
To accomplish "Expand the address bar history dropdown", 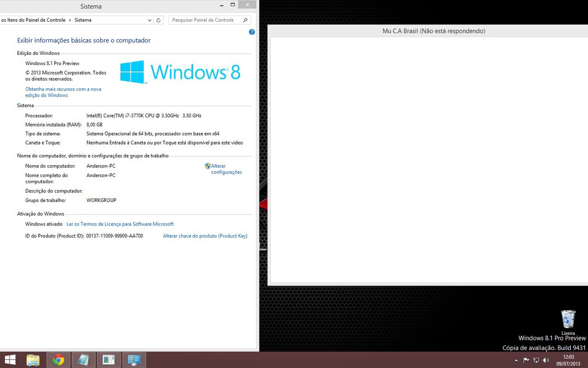I will [x=149, y=20].
